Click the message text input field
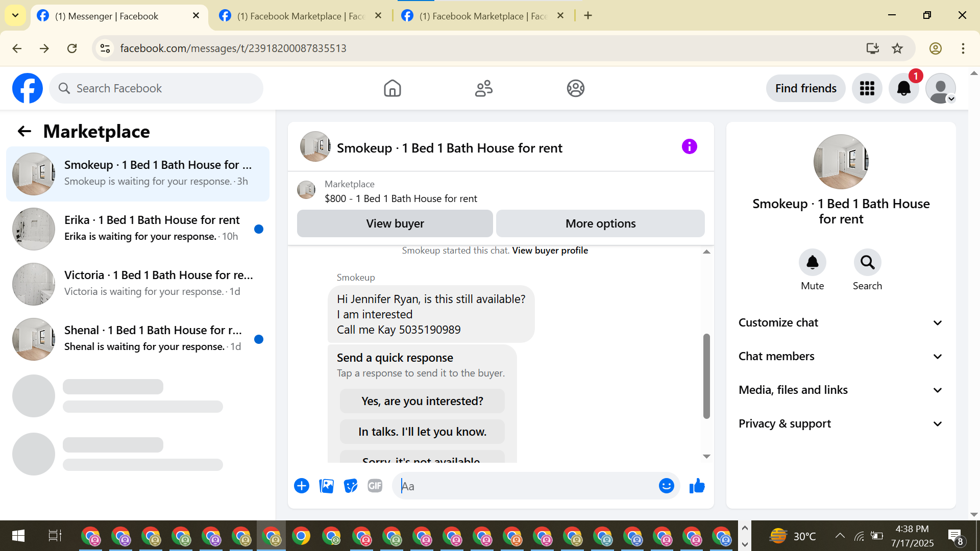 click(x=526, y=486)
